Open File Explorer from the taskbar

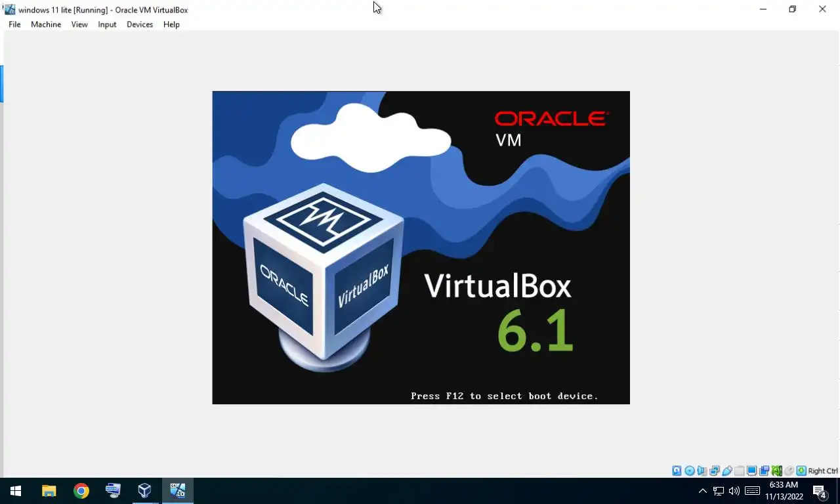click(49, 491)
